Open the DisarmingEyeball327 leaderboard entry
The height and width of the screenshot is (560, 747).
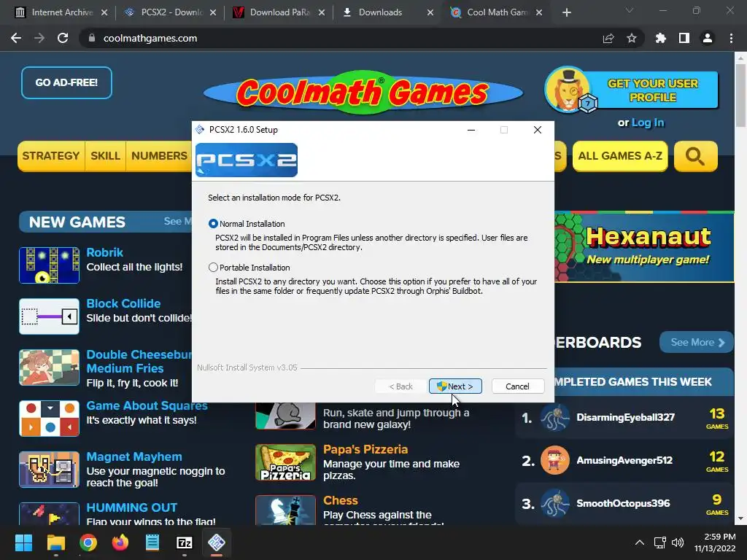pyautogui.click(x=624, y=417)
